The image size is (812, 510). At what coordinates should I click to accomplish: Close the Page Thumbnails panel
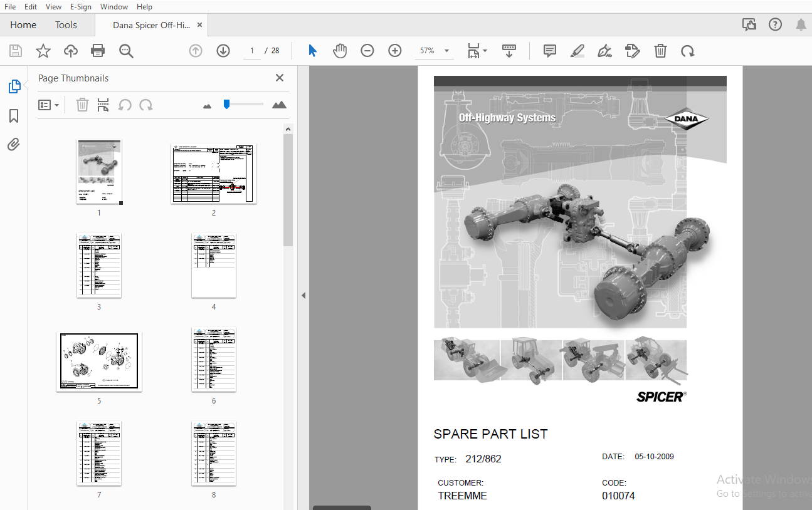point(280,78)
